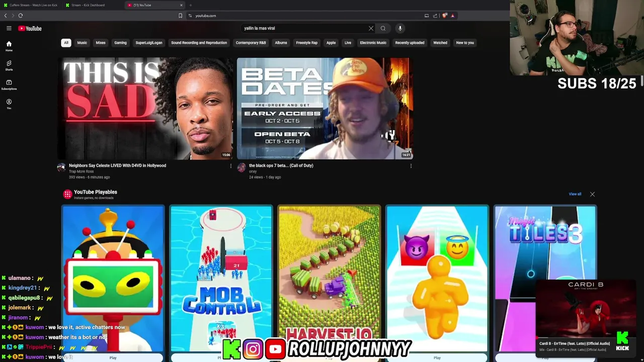Select the Freestyle Rap chip
This screenshot has width=644, height=362.
click(x=306, y=43)
